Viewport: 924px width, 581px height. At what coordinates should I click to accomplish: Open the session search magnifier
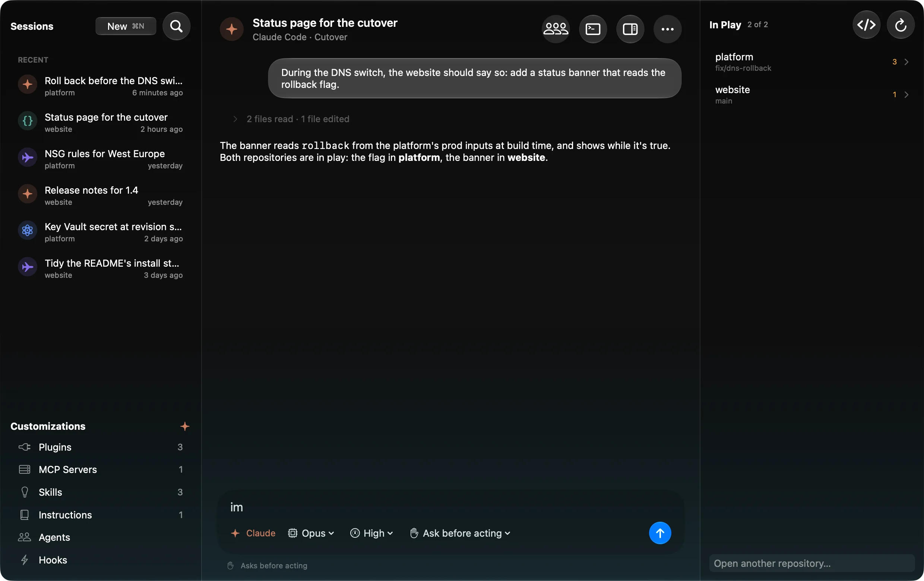click(x=176, y=26)
